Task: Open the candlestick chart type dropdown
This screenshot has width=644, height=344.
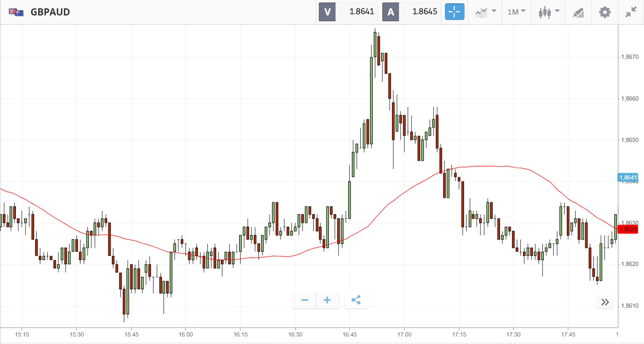Action: [548, 12]
